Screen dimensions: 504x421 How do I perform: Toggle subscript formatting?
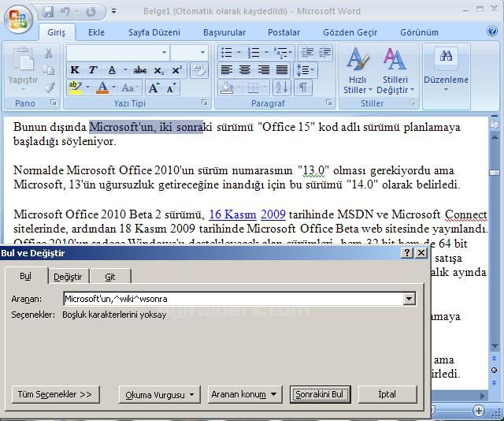point(158,70)
